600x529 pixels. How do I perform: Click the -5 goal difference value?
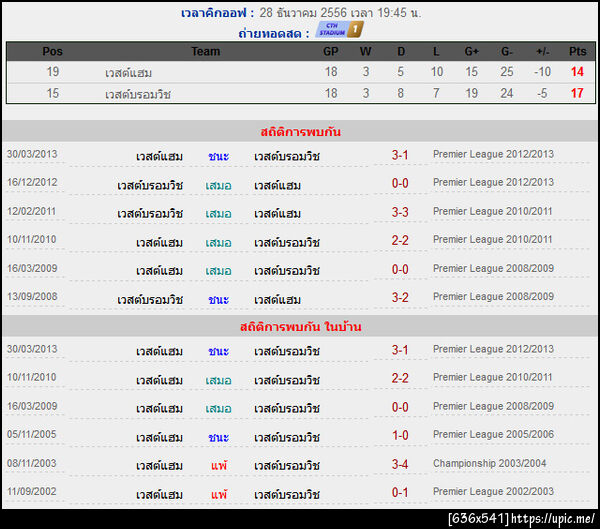[x=542, y=93]
